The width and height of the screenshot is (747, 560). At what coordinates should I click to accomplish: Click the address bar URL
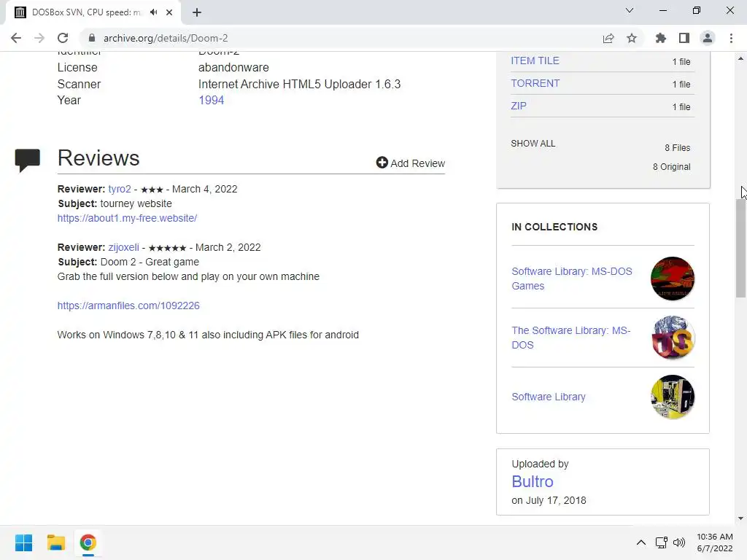(x=166, y=38)
